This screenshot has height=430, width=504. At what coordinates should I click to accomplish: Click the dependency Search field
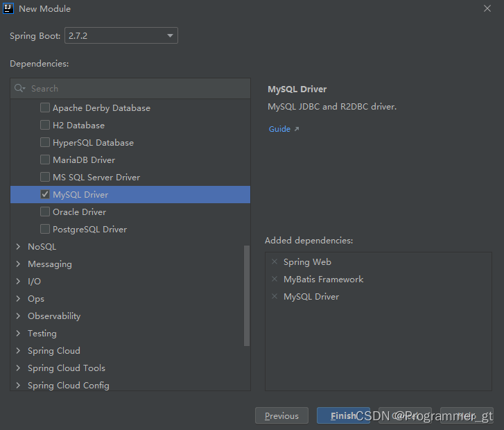[130, 89]
